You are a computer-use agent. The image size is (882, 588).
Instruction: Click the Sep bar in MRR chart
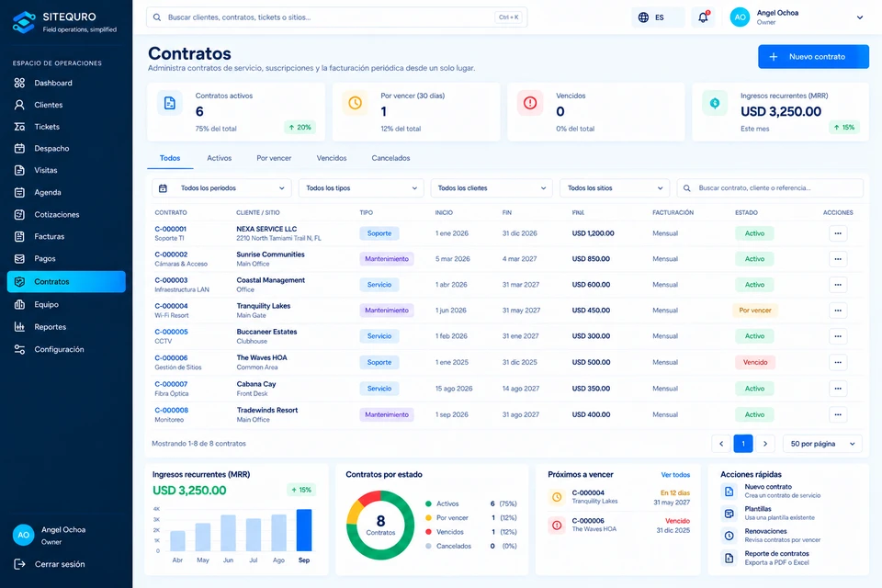click(304, 530)
